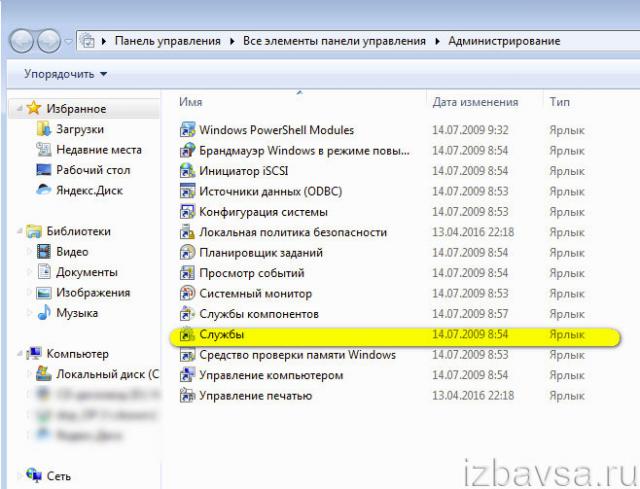The image size is (640, 489).
Task: Click date 14.07.2009 9:32 cell
Action: coord(470,130)
